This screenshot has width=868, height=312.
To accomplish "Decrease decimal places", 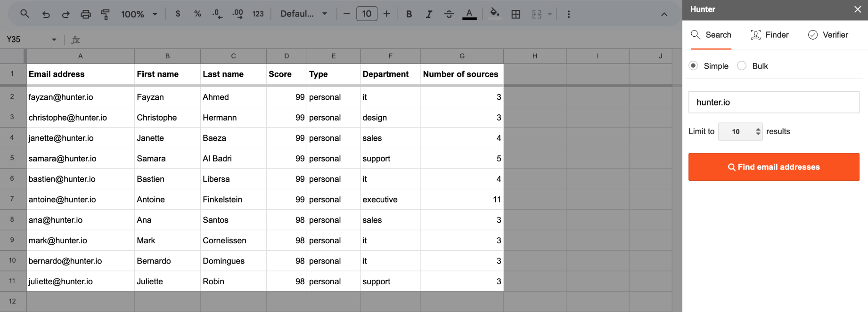I will (x=217, y=14).
